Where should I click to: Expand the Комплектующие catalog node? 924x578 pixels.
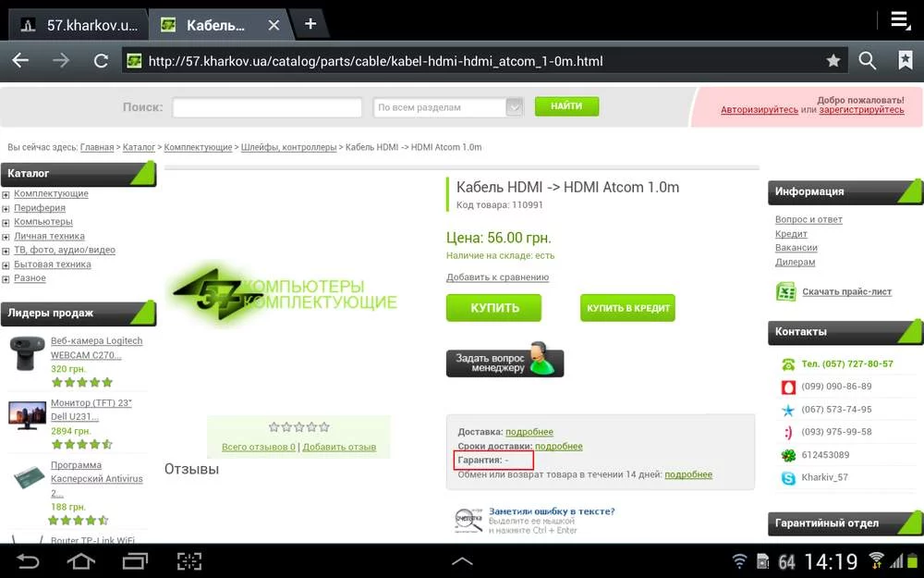[6, 194]
